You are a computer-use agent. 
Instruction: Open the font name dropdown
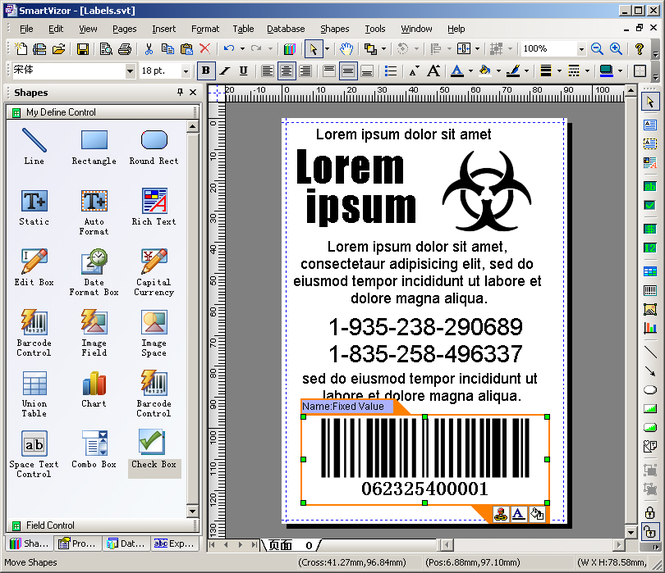(x=130, y=71)
